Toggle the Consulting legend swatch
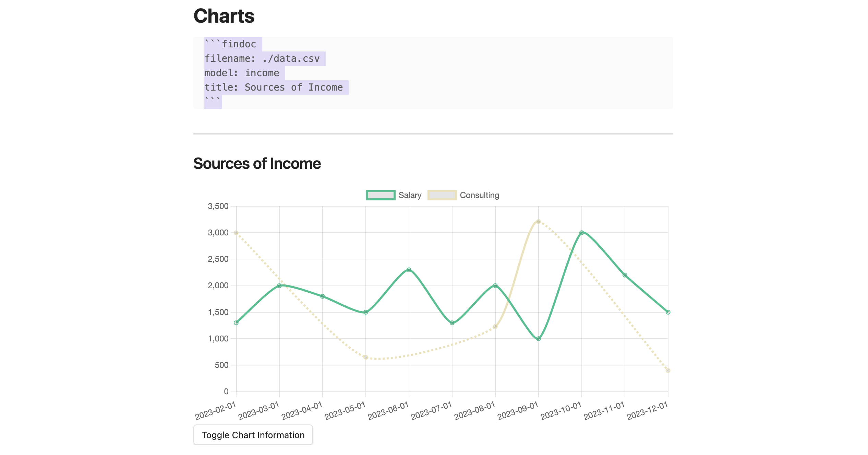868x455 pixels. [442, 195]
